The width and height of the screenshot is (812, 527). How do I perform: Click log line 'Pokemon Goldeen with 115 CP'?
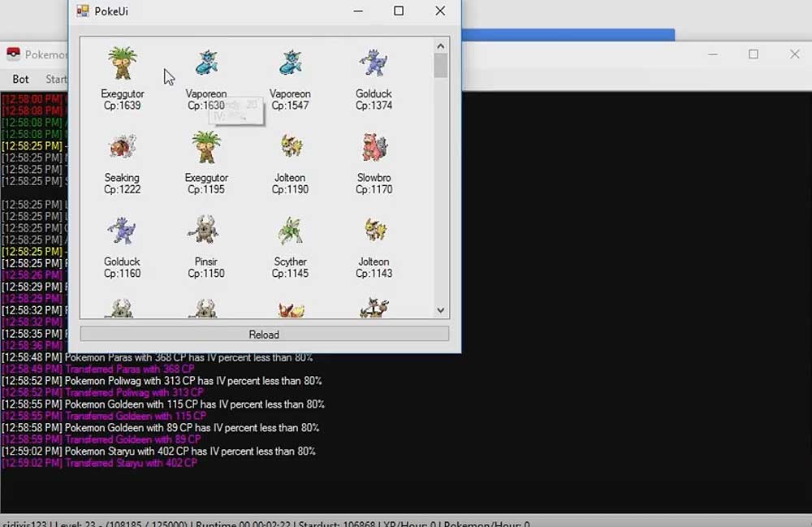(163, 404)
